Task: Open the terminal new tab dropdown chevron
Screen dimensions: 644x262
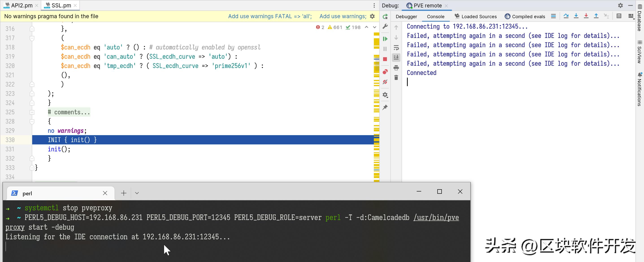Action: tap(137, 193)
